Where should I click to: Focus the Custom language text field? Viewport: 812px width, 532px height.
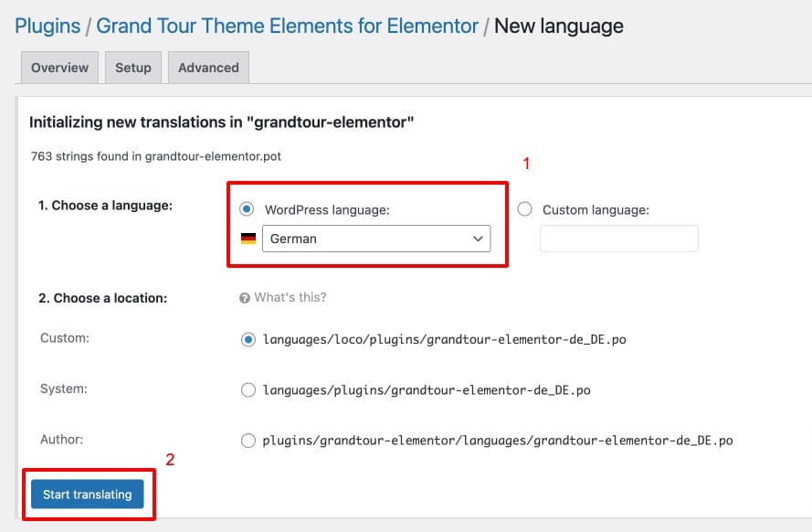[x=619, y=239]
